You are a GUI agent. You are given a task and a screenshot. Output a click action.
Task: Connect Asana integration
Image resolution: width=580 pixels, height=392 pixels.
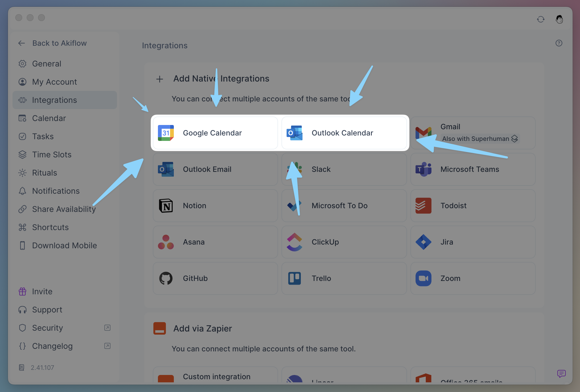click(x=215, y=242)
